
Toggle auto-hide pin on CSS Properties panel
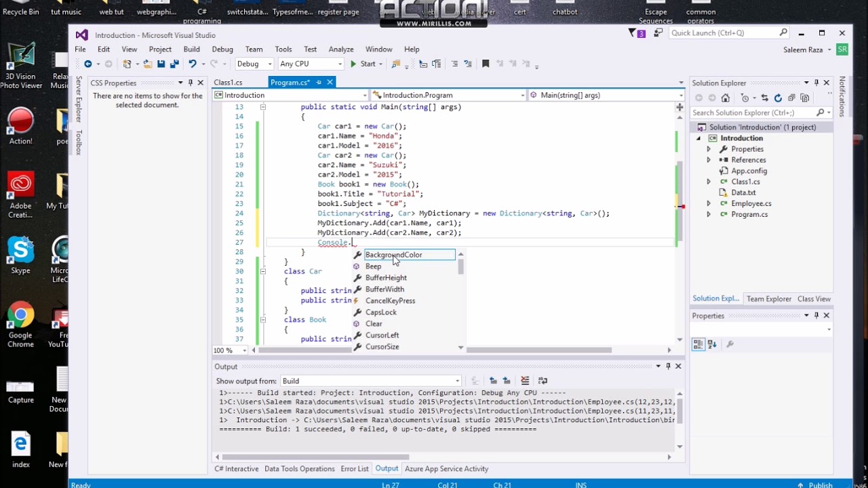(x=191, y=83)
